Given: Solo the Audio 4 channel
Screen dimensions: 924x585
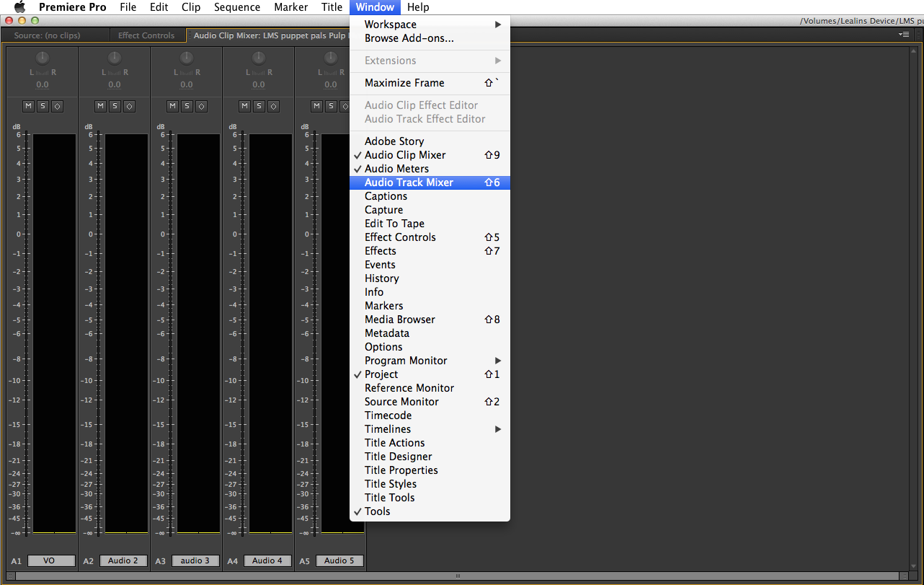Looking at the screenshot, I should point(259,106).
